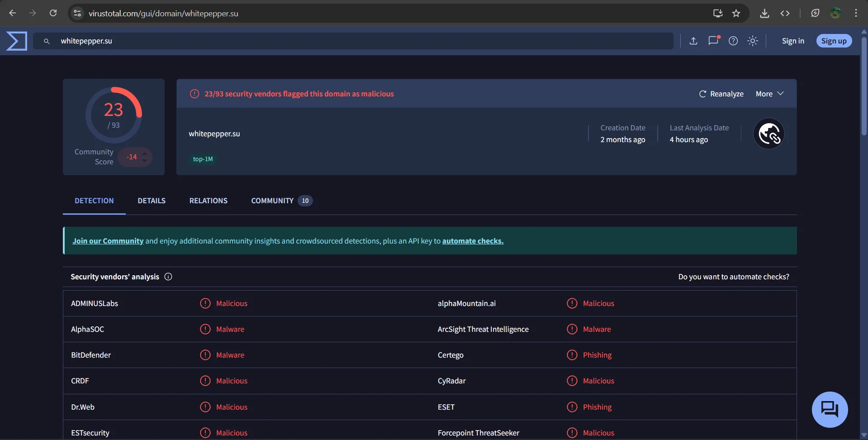Click the VirusTotal logo icon
Viewport: 868px width, 440px height.
16,41
